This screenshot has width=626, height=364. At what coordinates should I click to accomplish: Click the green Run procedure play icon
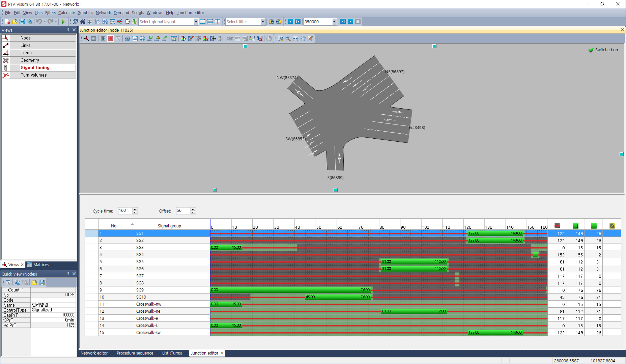point(63,22)
